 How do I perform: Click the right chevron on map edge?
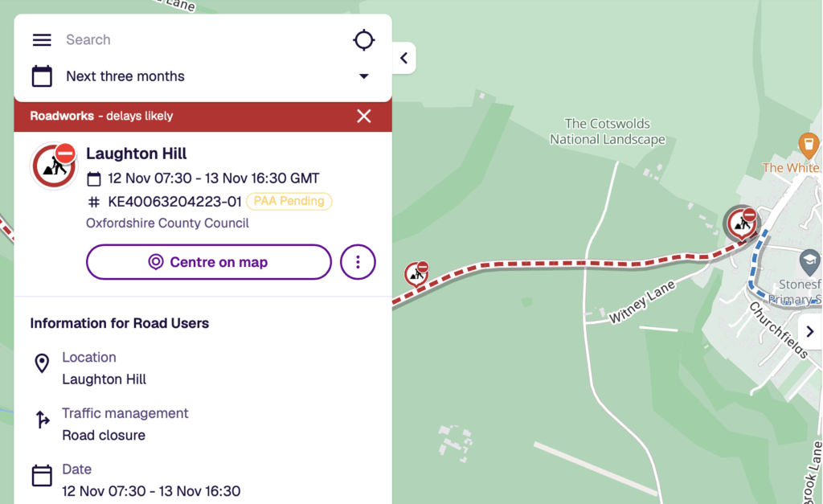pos(809,331)
